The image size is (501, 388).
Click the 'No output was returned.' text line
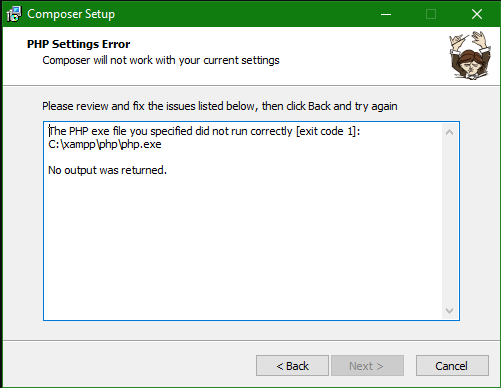point(107,170)
